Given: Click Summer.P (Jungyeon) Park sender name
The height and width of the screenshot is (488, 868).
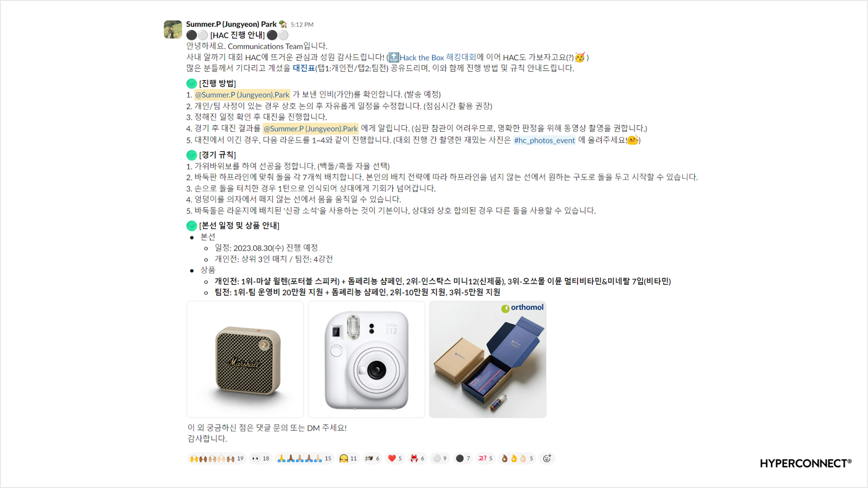Looking at the screenshot, I should tap(232, 24).
